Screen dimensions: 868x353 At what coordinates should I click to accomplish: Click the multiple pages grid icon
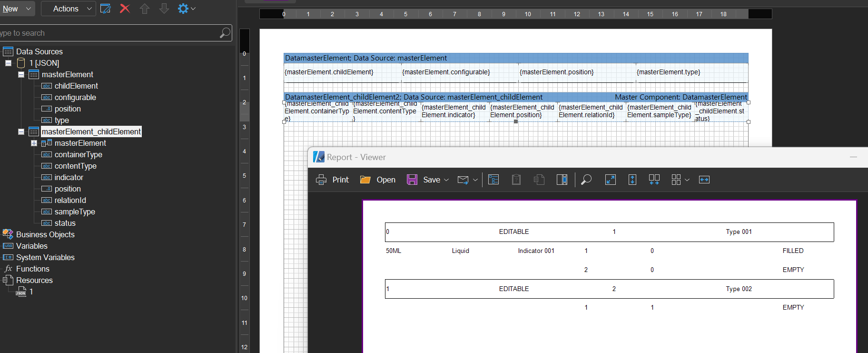[676, 180]
